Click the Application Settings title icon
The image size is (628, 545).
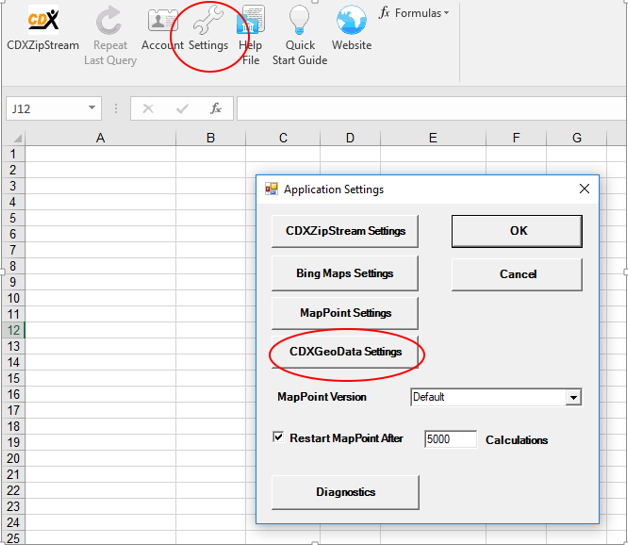(x=271, y=189)
